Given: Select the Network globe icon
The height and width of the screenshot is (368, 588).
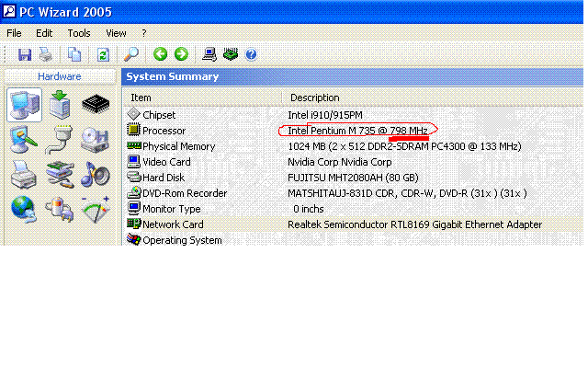Looking at the screenshot, I should point(24,209).
